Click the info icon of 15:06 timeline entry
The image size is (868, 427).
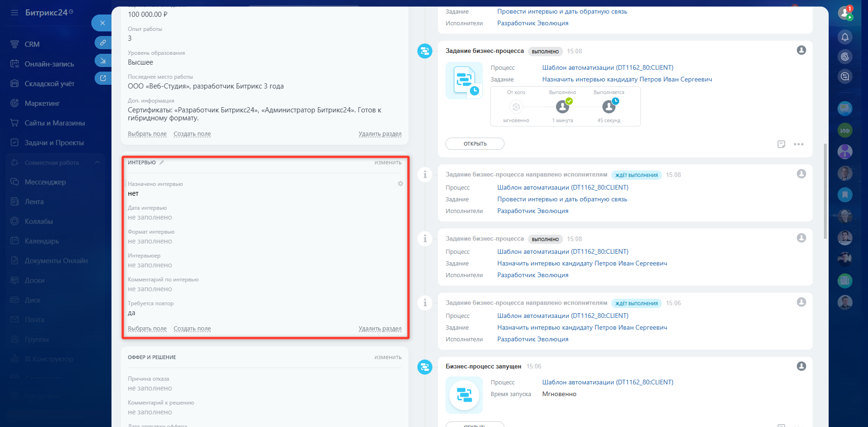pyautogui.click(x=425, y=303)
